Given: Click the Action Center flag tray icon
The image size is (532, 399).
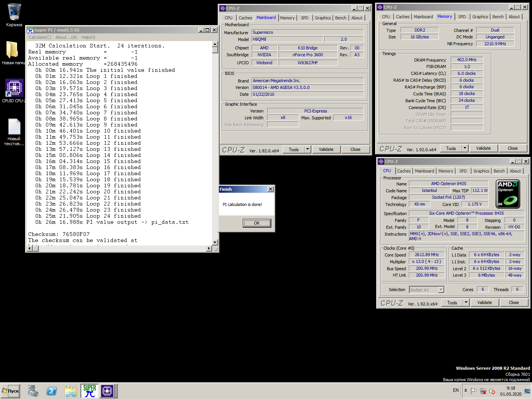Looking at the screenshot, I should [473, 391].
